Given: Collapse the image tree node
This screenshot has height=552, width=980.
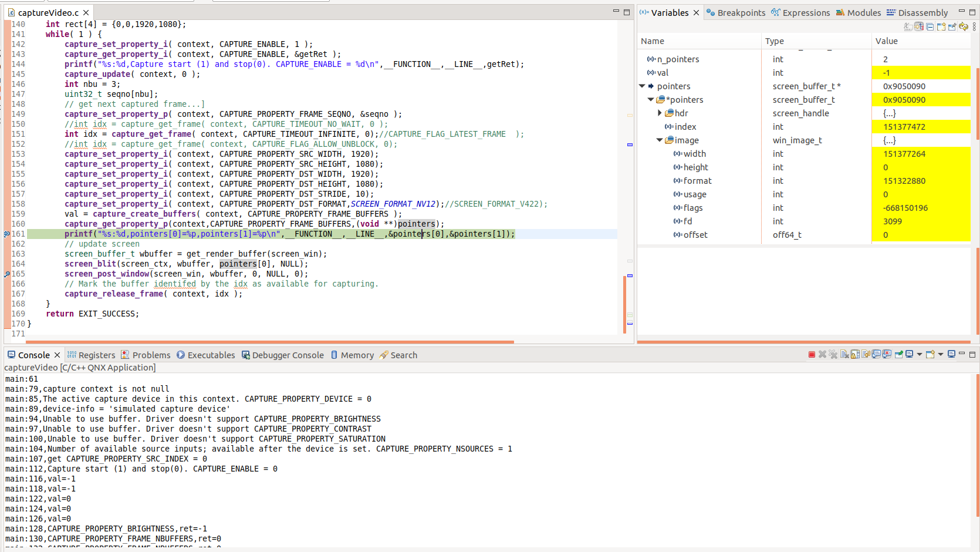Looking at the screenshot, I should (x=660, y=140).
